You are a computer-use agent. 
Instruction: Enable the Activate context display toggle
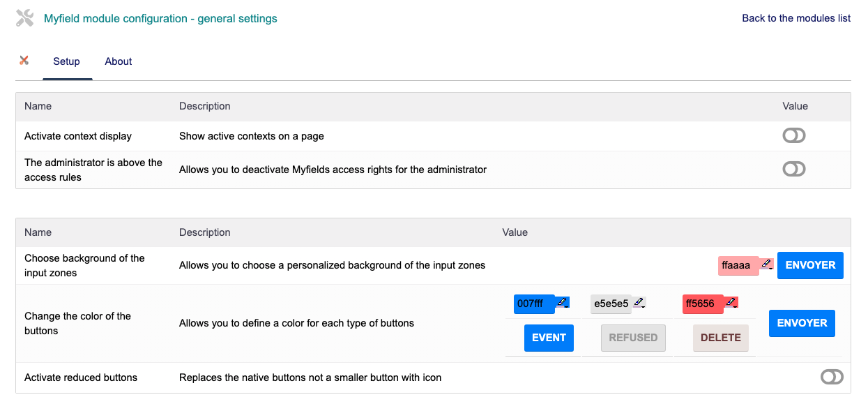[x=794, y=135]
